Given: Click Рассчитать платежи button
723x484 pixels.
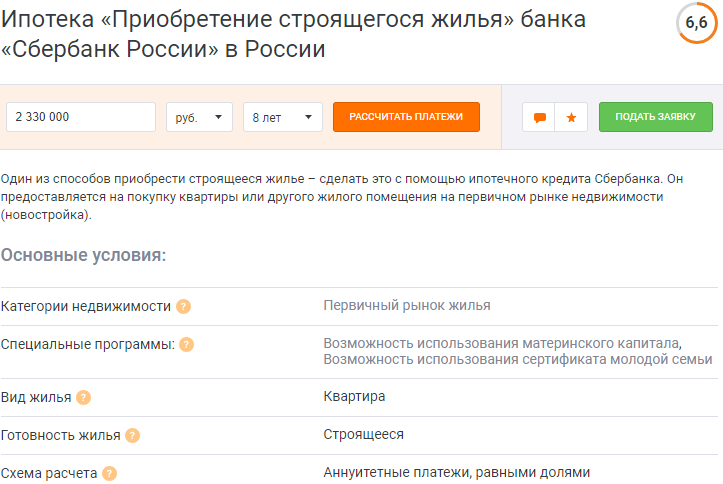Looking at the screenshot, I should (406, 117).
